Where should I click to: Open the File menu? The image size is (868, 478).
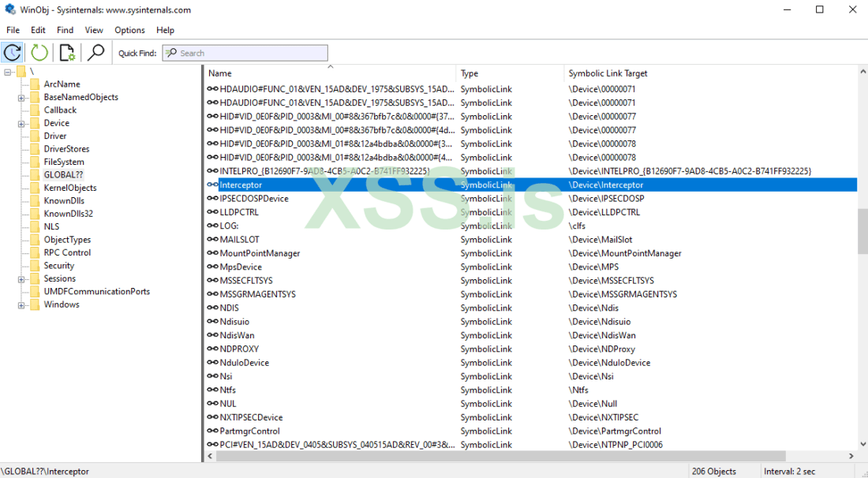(13, 30)
